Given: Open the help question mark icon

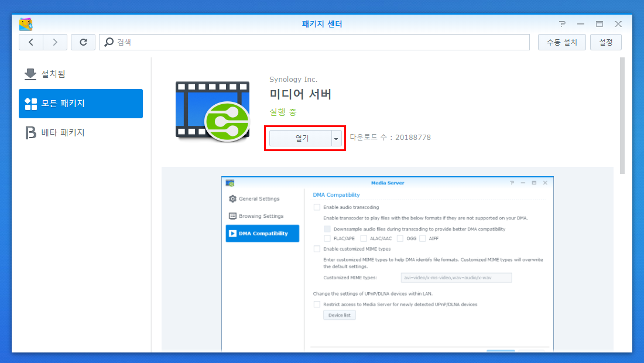Looking at the screenshot, I should click(562, 24).
